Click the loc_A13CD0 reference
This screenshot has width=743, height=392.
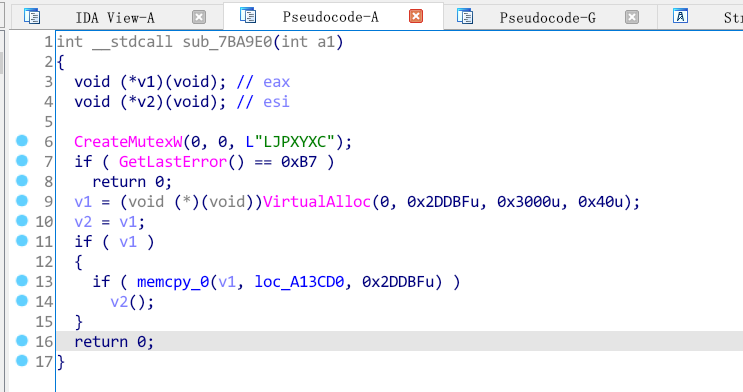(x=299, y=282)
